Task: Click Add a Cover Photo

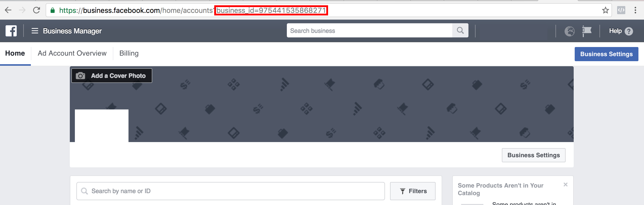Action: tap(112, 76)
